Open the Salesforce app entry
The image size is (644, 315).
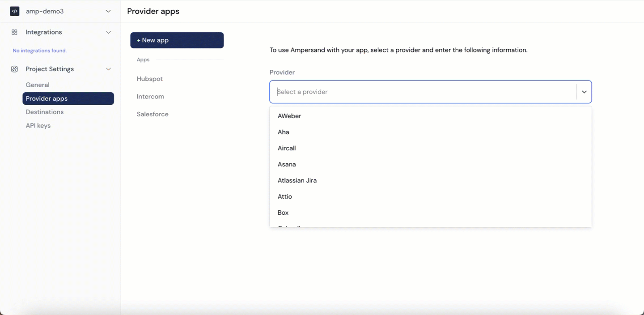[152, 114]
